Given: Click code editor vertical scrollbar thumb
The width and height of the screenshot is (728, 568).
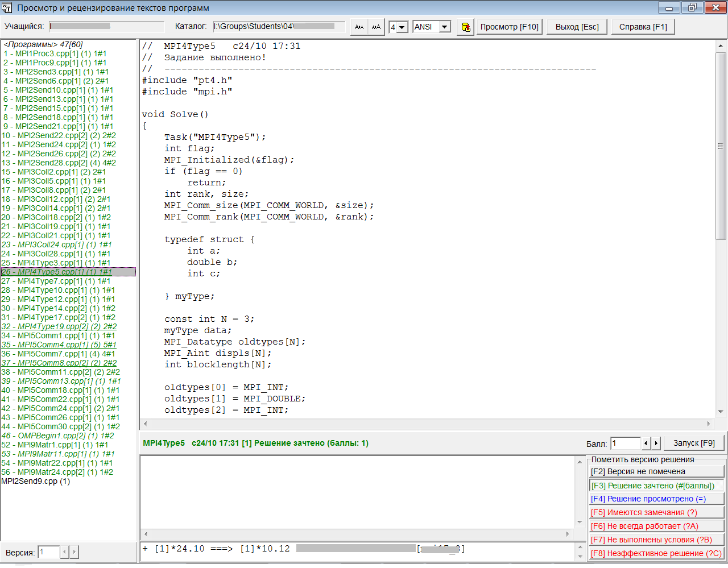Looking at the screenshot, I should click(x=721, y=146).
